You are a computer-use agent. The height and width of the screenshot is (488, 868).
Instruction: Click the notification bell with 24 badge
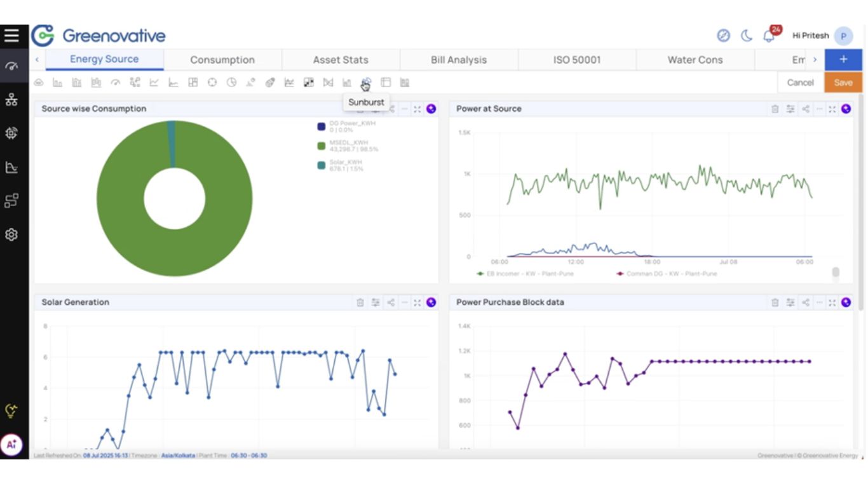click(769, 36)
